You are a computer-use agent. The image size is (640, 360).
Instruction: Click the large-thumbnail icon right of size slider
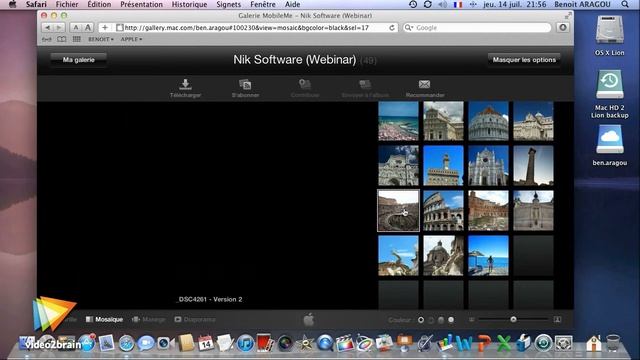(x=557, y=319)
